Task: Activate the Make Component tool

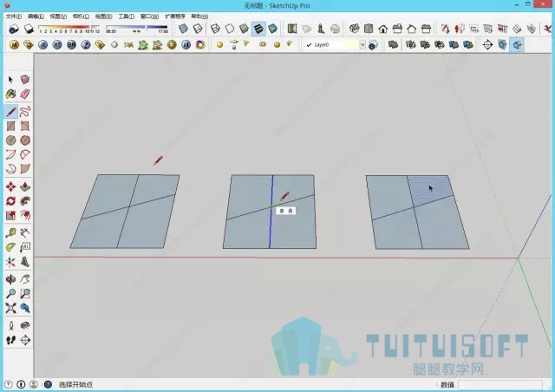Action: 25,80
